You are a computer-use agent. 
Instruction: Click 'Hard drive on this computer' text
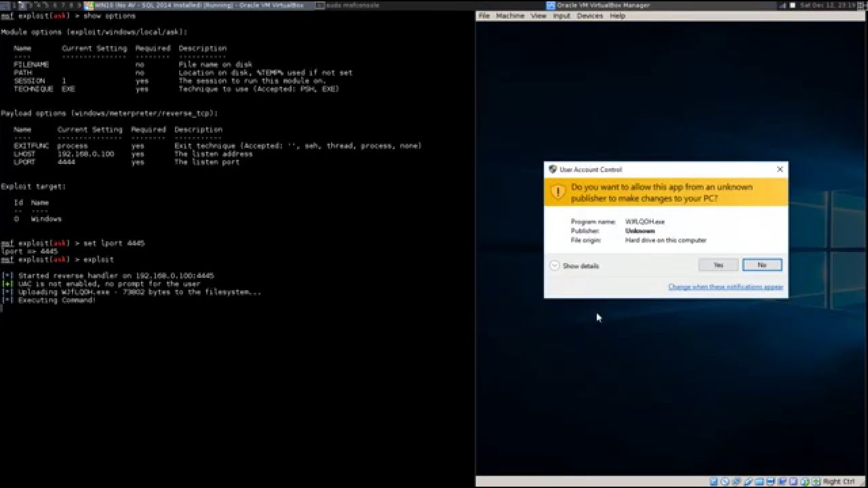click(666, 240)
